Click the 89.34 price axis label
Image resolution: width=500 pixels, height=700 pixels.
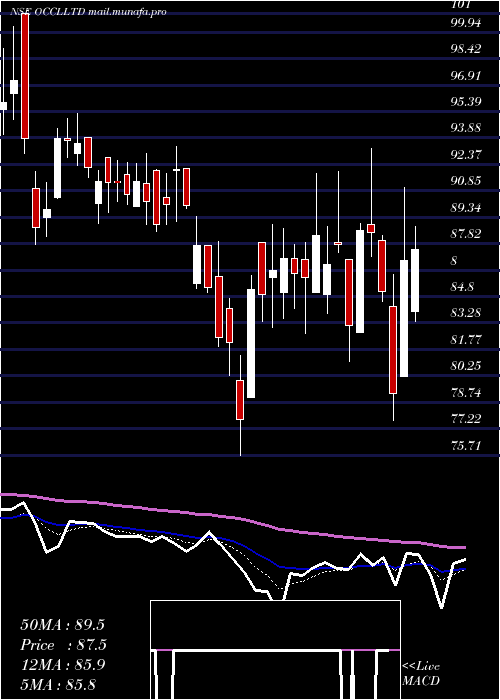coord(466,208)
